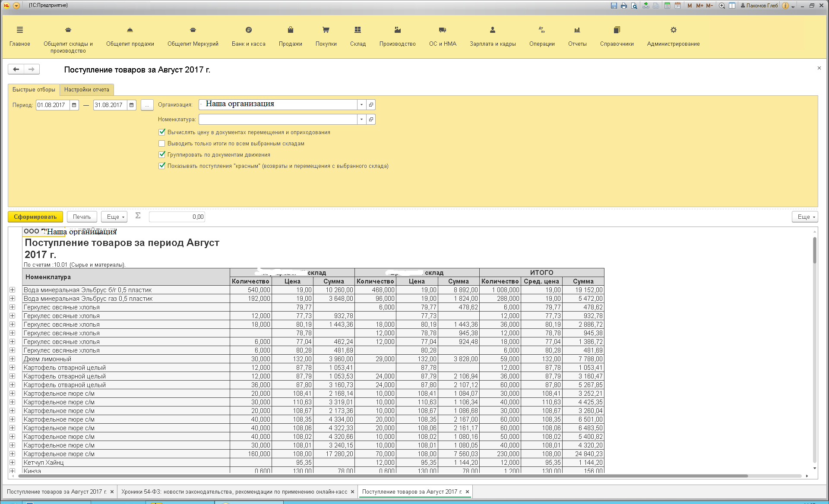Open the application main menu dropdown icon
Viewport: 829px width, 504px height.
16,6
